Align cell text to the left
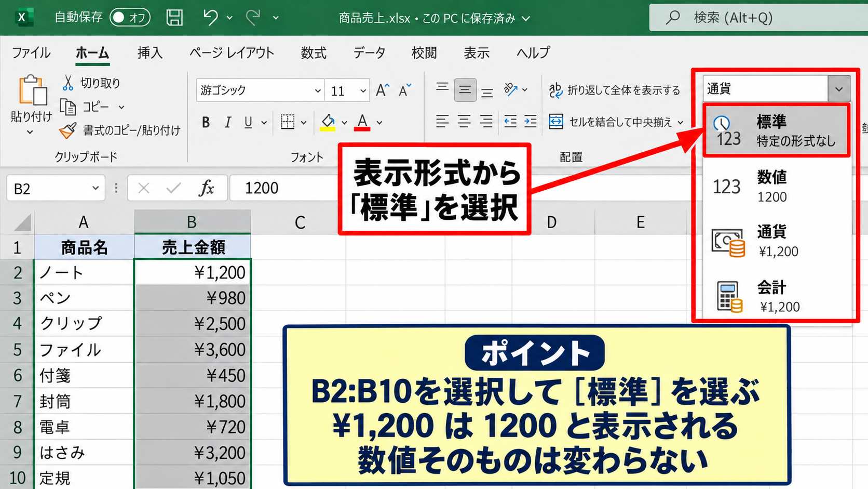 tap(442, 122)
